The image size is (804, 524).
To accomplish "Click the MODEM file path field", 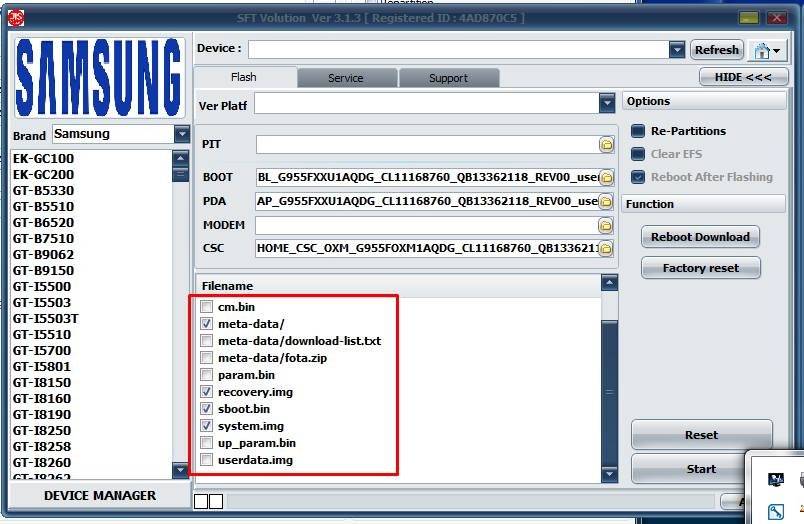I will (427, 225).
